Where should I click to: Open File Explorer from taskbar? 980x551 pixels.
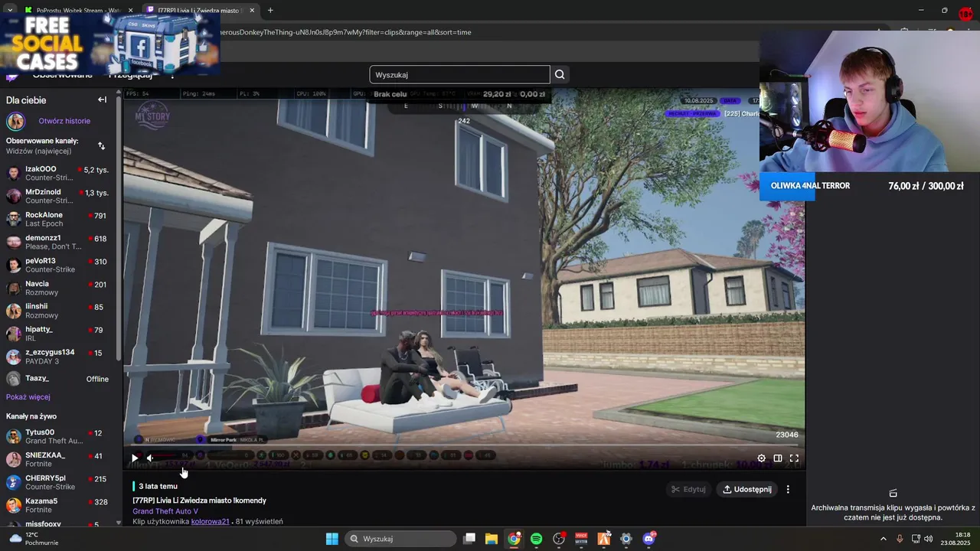[x=492, y=539]
